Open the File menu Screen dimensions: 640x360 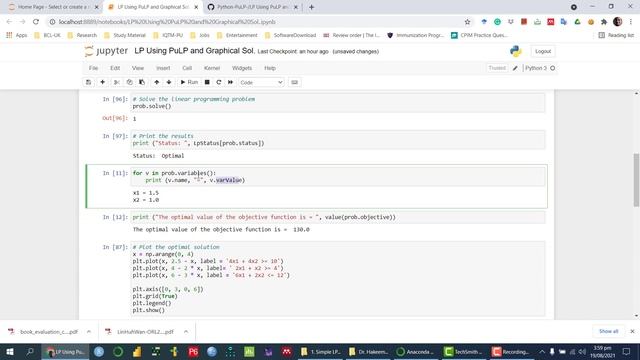(93, 68)
